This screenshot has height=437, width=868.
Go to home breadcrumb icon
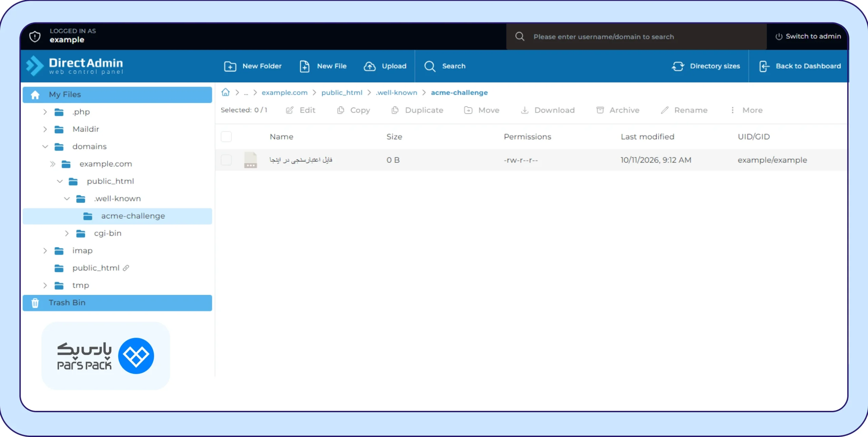(225, 92)
